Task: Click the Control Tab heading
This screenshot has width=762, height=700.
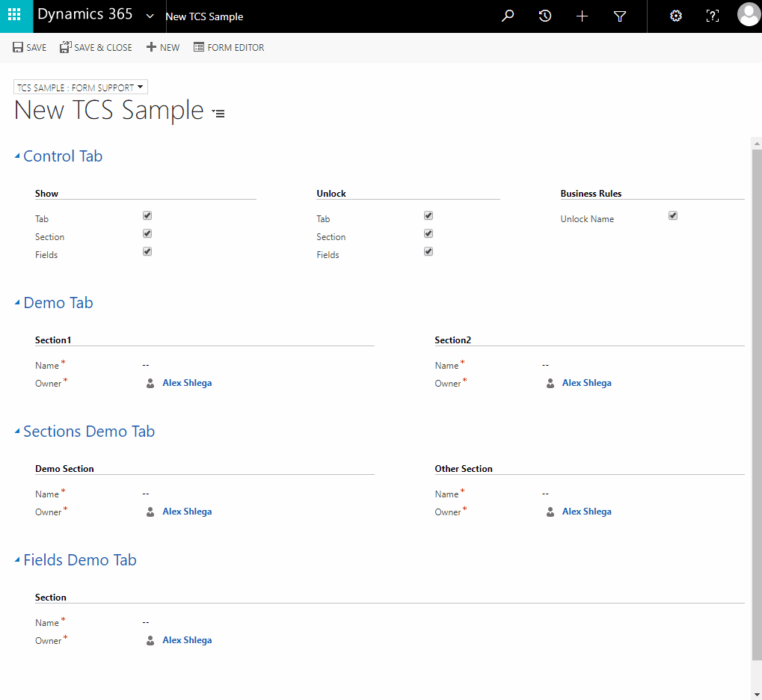Action: pyautogui.click(x=63, y=156)
